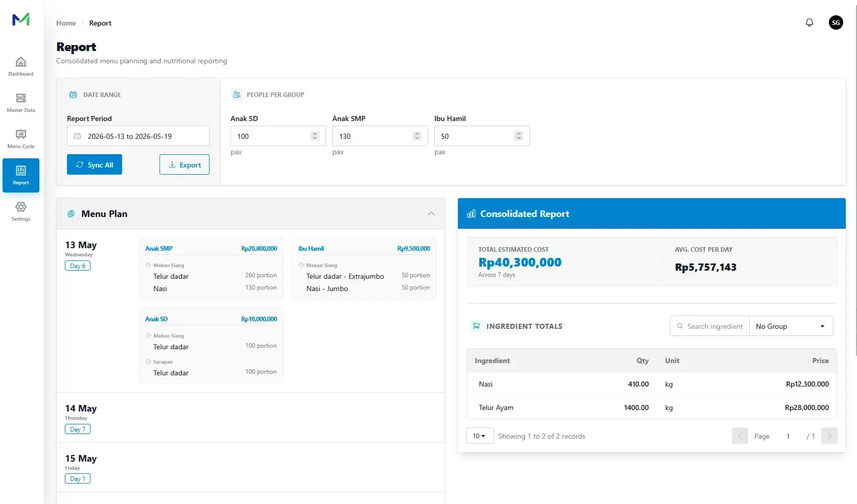Click the Rp12,300,000 price cell

tap(807, 384)
